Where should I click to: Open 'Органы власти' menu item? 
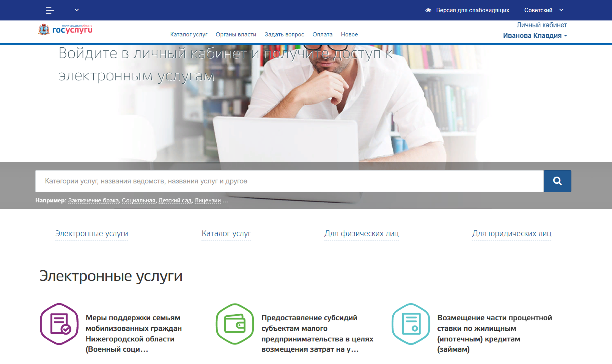pyautogui.click(x=236, y=35)
